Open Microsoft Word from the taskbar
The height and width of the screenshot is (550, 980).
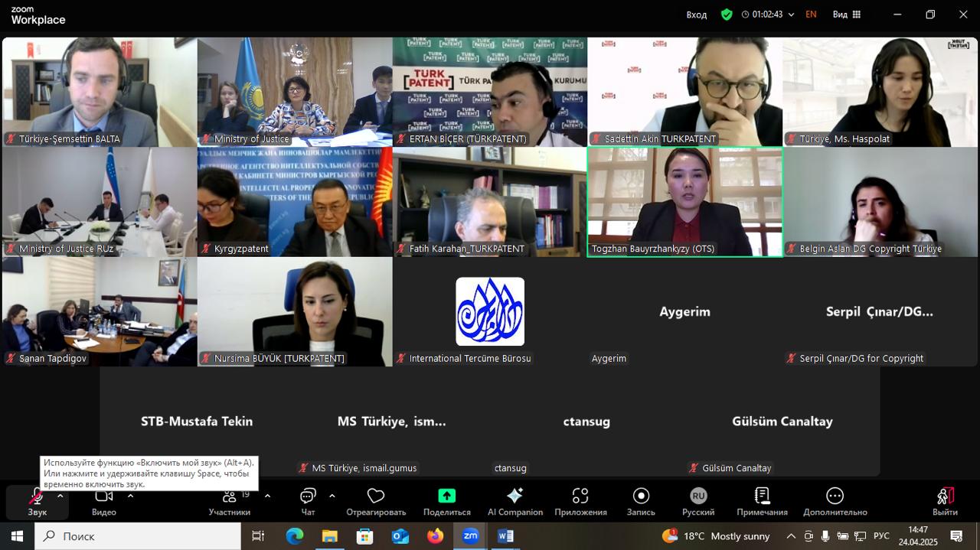pos(505,536)
